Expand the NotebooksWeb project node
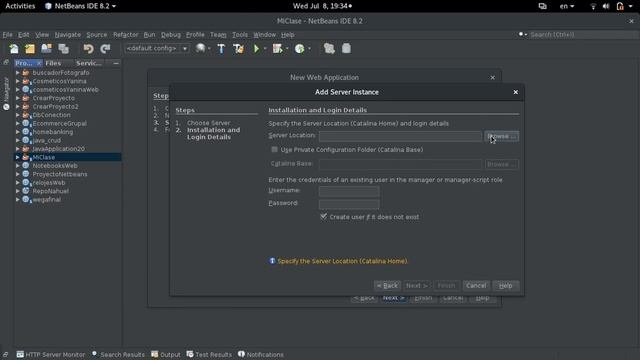The image size is (640, 360). (18, 166)
